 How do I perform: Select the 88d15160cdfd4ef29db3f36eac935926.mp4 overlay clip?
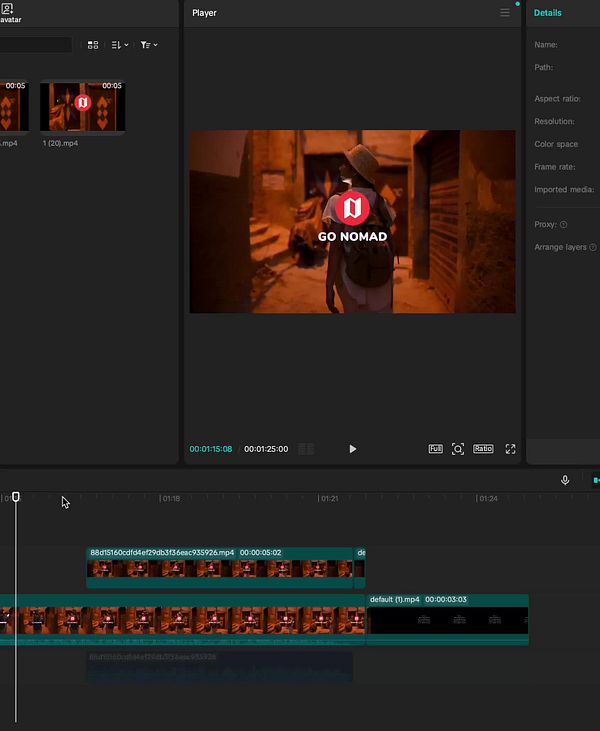coord(220,567)
